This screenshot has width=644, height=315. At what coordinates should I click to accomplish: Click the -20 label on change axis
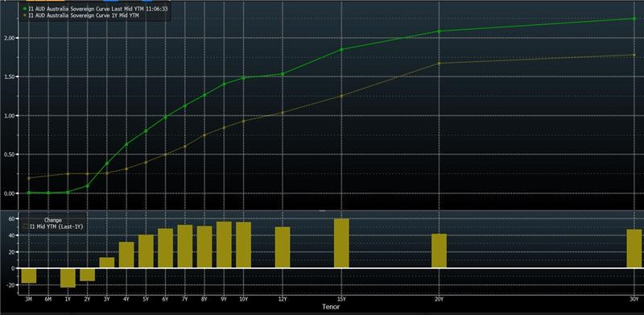(x=10, y=285)
